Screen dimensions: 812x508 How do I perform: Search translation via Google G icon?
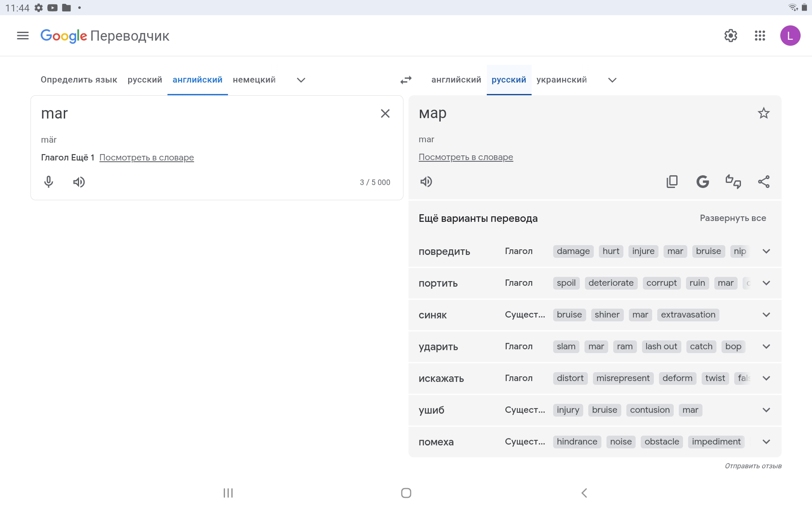click(702, 182)
